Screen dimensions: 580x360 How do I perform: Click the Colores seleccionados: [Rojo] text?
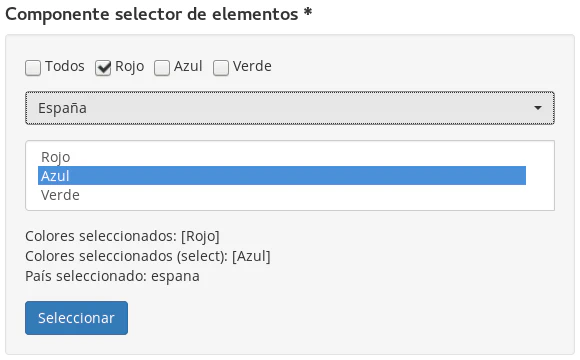point(122,236)
